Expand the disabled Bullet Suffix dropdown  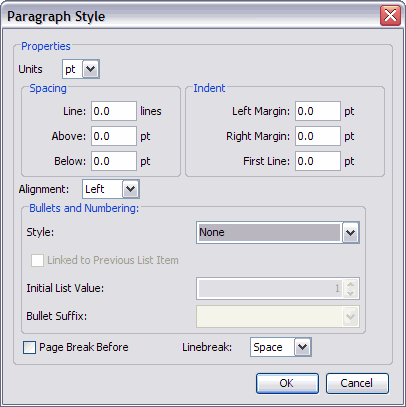point(350,316)
